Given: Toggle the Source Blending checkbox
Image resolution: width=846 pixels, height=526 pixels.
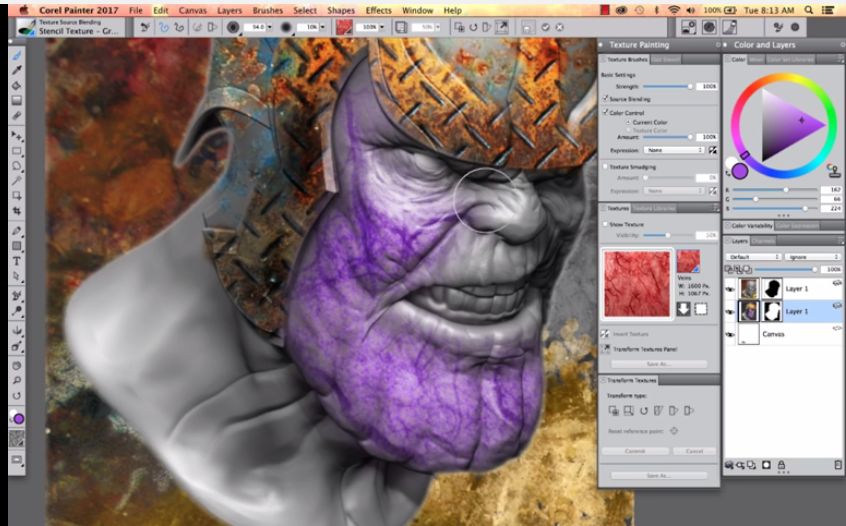Looking at the screenshot, I should point(605,99).
